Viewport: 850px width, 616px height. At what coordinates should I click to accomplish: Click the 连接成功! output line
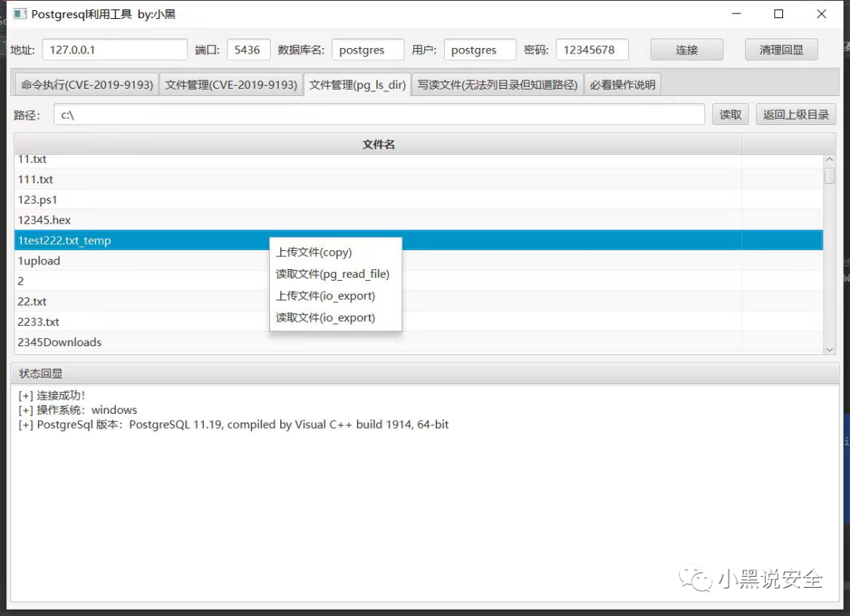(51, 396)
